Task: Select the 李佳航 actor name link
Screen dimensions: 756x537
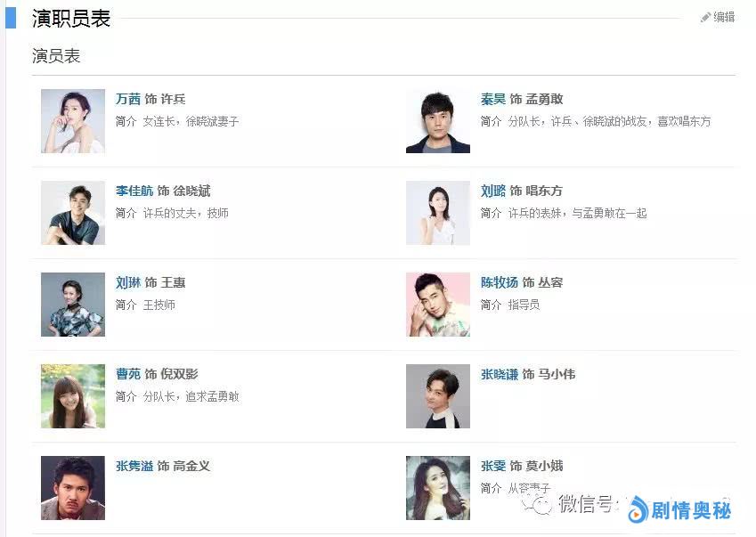Action: pos(134,191)
